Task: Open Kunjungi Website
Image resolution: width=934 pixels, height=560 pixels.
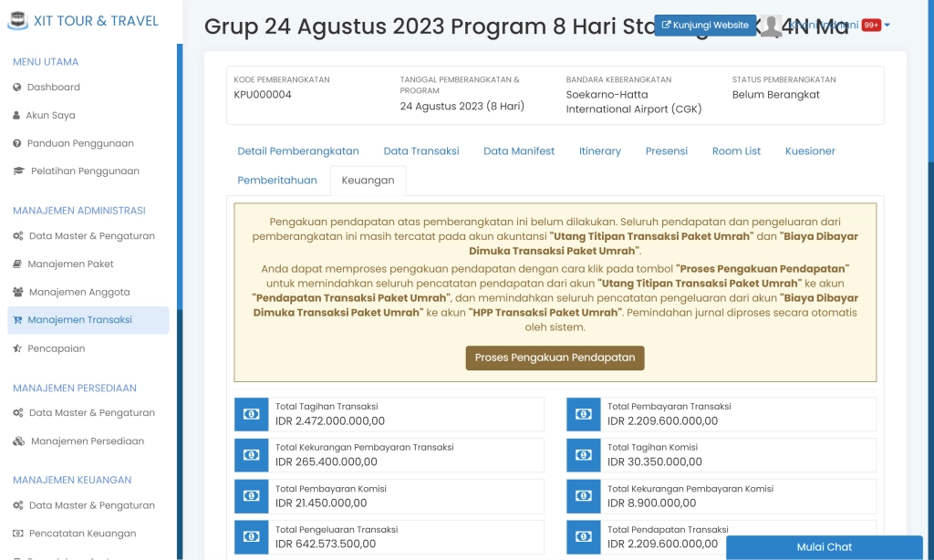Action: coord(704,25)
